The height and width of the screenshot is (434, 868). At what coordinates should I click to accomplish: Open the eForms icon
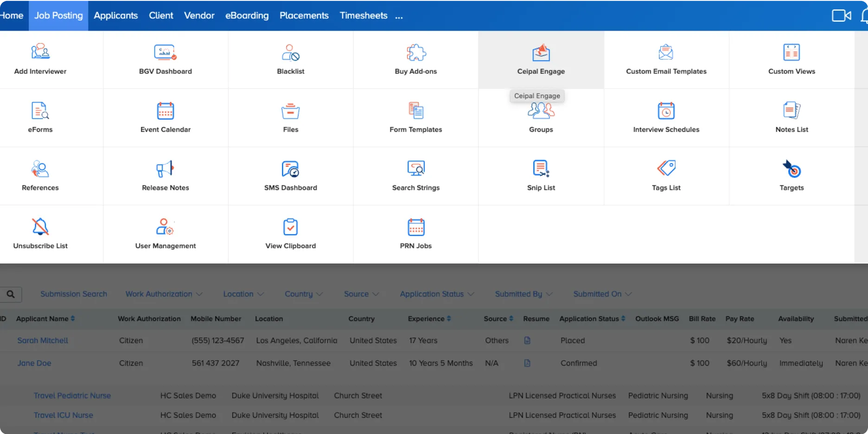pos(40,111)
